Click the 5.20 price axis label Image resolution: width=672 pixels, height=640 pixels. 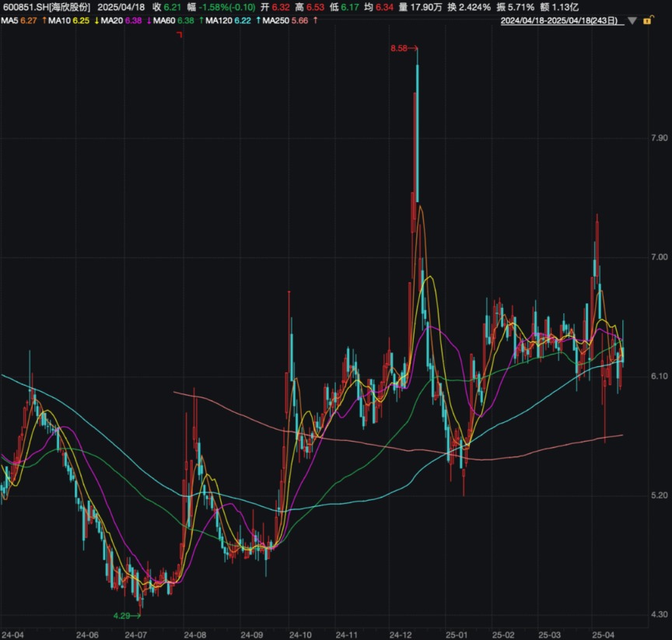[x=658, y=495]
